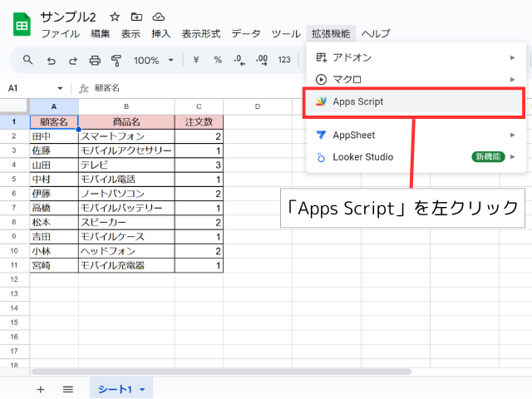Viewport: 532px width, 399px height.
Task: Decrease decimal places
Action: tap(239, 61)
